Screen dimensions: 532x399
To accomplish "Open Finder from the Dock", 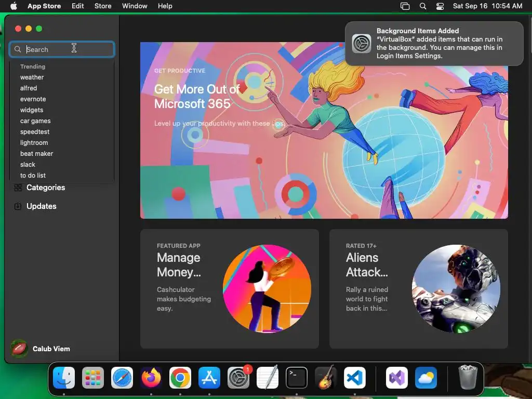I will 64,378.
